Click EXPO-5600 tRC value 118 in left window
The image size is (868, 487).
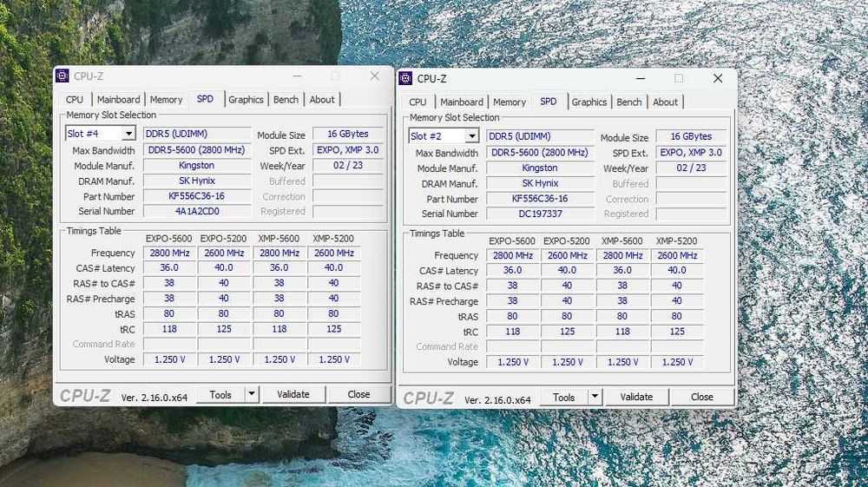pos(169,329)
